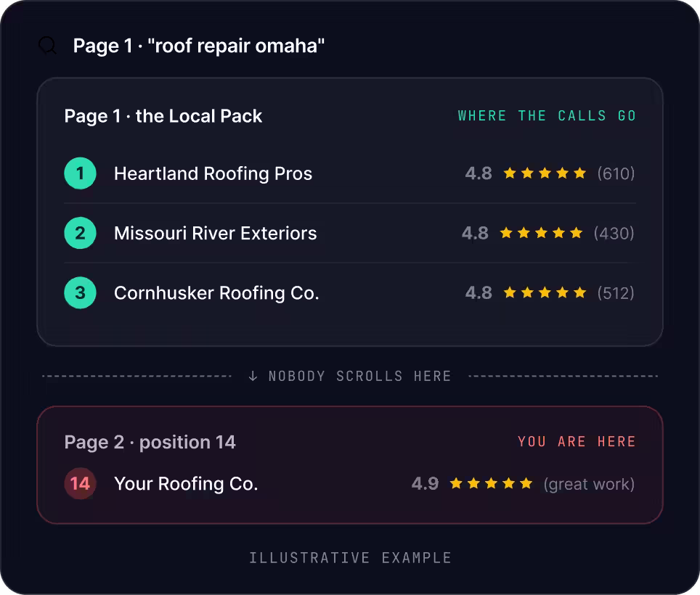Click Page 2 position 14 heading
700x595 pixels.
[x=150, y=443]
